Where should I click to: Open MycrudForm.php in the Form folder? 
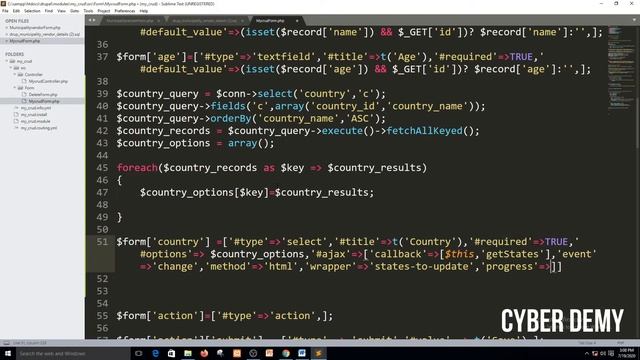point(44,101)
